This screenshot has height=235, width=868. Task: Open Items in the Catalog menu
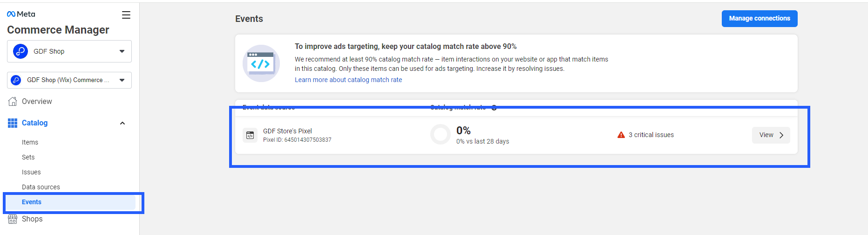point(30,142)
